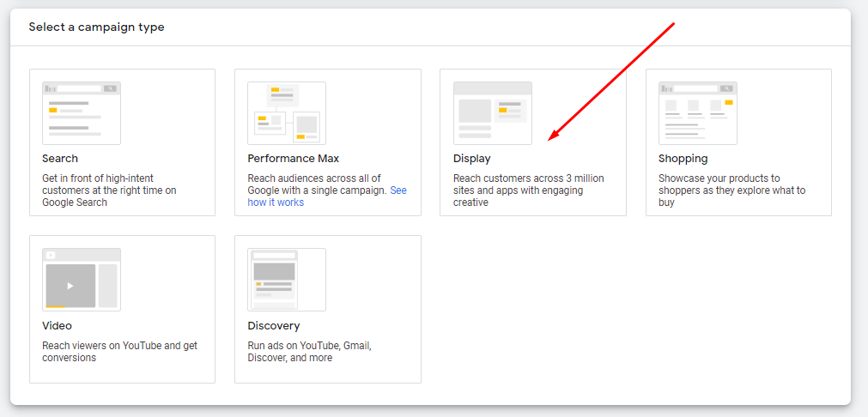Open the 'See how it works' link
This screenshot has width=868, height=417.
327,196
